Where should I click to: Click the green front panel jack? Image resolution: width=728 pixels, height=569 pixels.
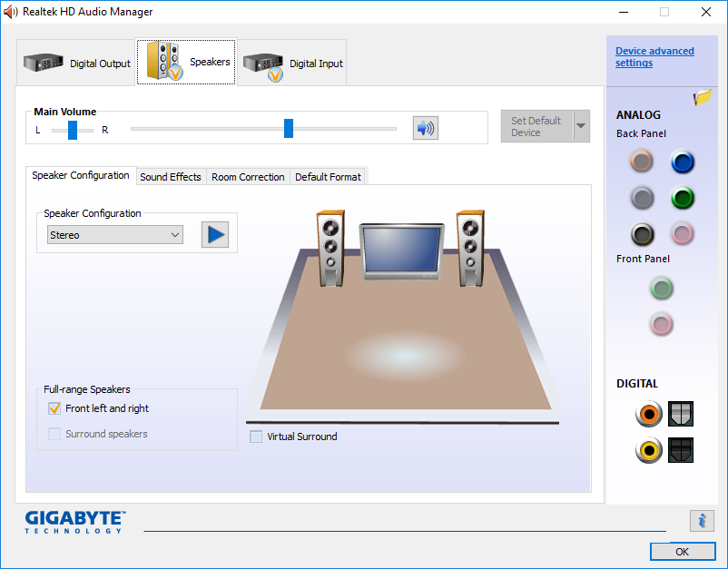(x=661, y=289)
